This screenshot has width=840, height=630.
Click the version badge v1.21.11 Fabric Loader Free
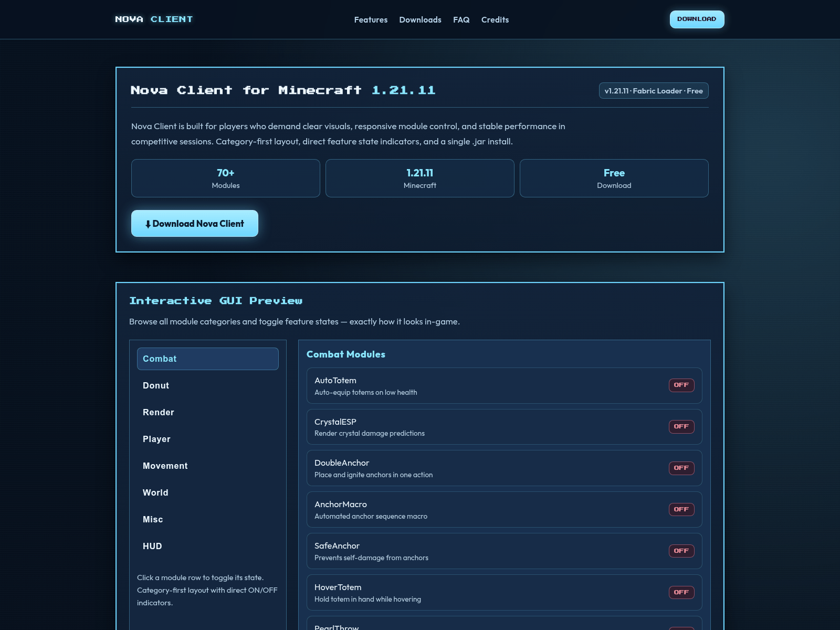pyautogui.click(x=654, y=91)
